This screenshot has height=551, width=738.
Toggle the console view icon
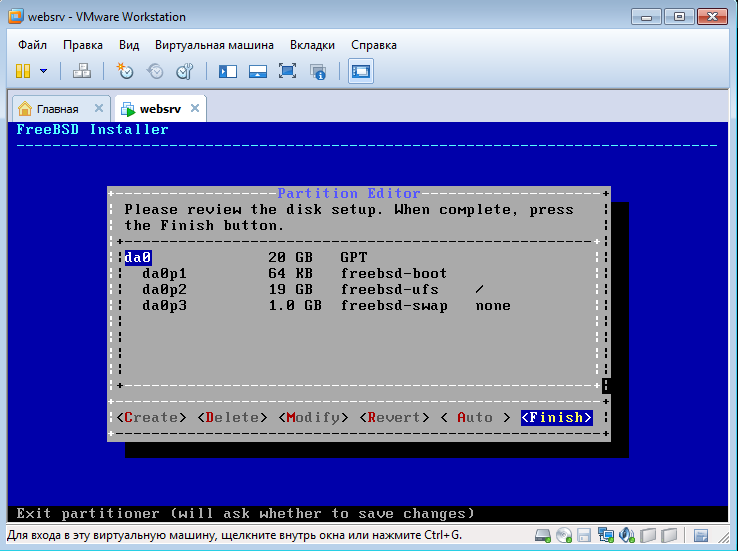361,71
